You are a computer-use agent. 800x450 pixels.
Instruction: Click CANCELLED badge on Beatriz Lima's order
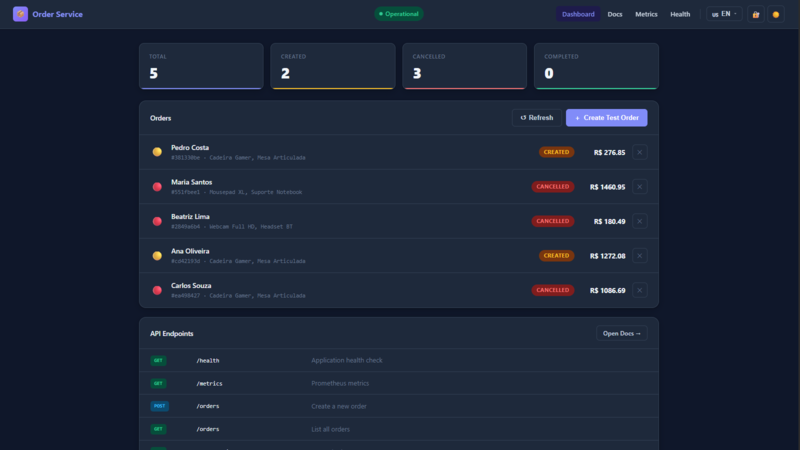(x=553, y=221)
